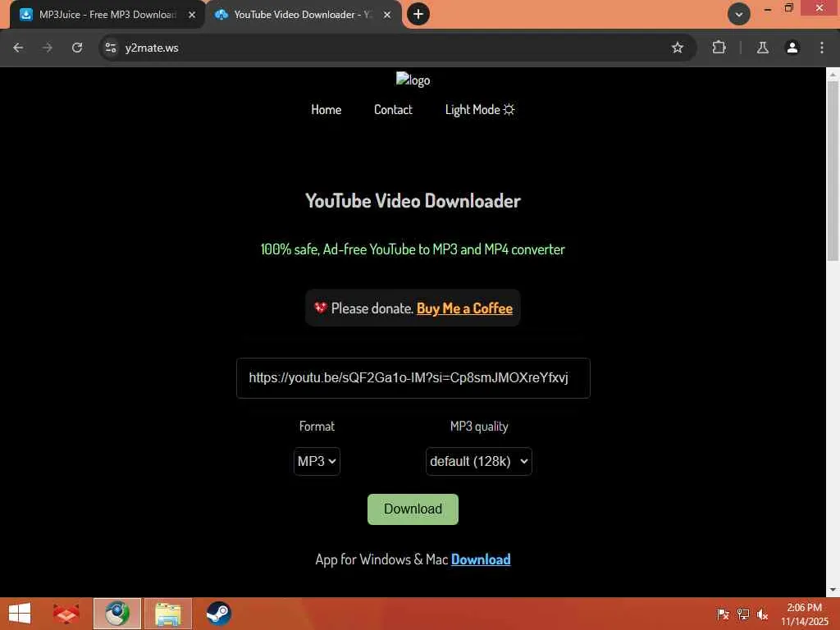
Task: Click the '100% safe, Ad-free' tagline text
Action: [413, 249]
